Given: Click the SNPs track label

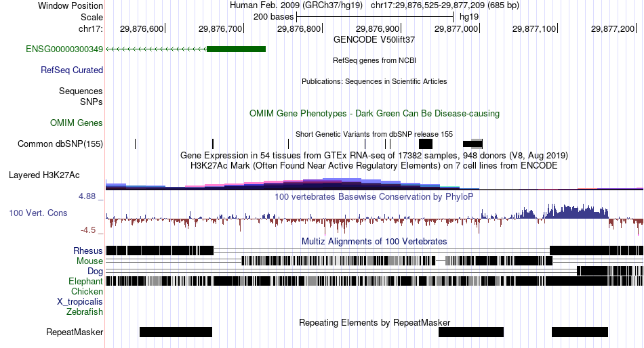Looking at the screenshot, I should click(92, 102).
